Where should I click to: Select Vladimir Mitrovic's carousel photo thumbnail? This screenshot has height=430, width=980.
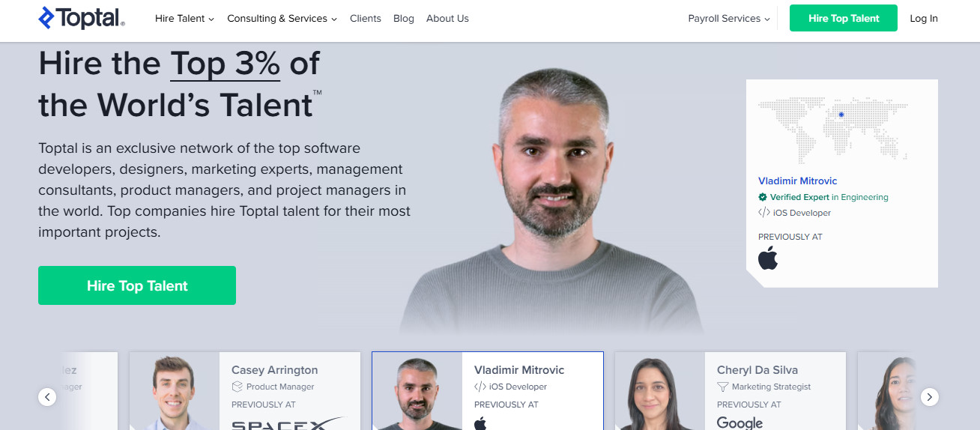[417, 391]
